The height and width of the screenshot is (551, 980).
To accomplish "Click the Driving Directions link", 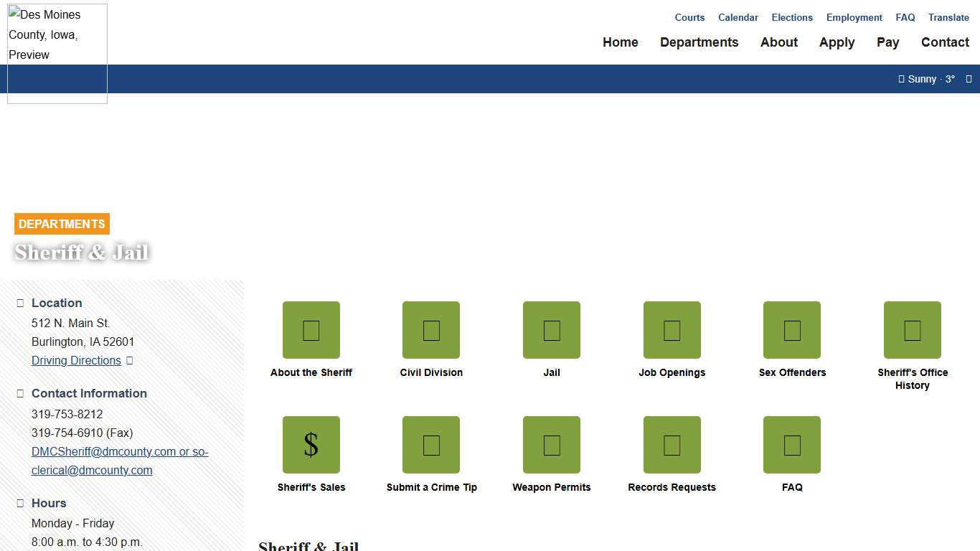I will 76,361.
